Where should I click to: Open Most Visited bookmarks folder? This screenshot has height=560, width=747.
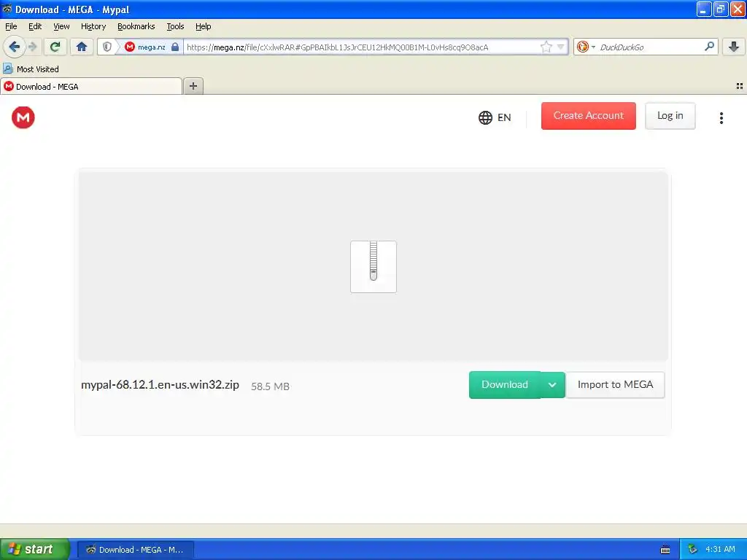tap(31, 69)
